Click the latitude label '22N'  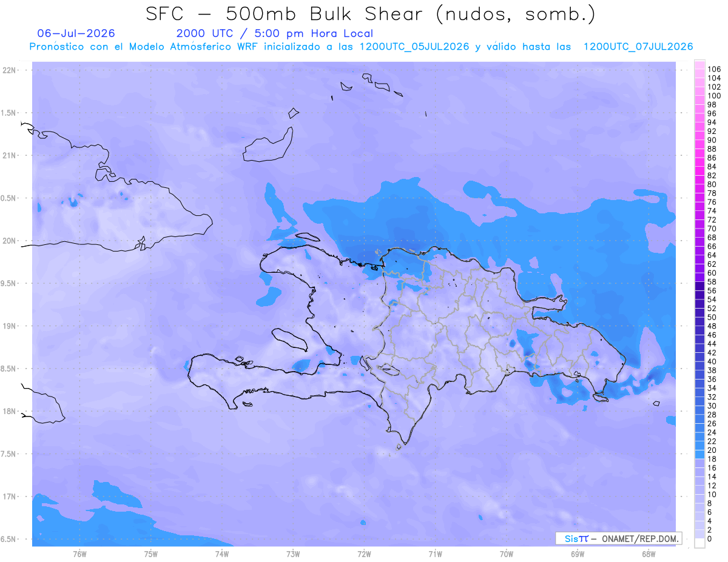tap(10, 70)
